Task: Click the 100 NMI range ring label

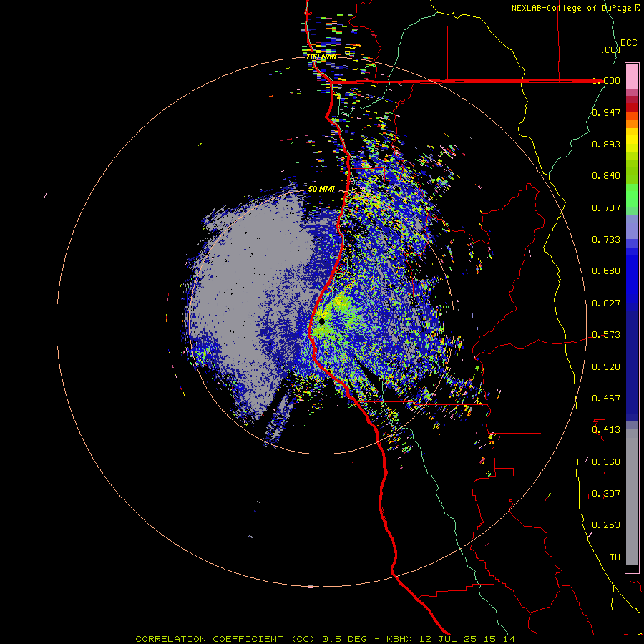Action: [x=321, y=57]
